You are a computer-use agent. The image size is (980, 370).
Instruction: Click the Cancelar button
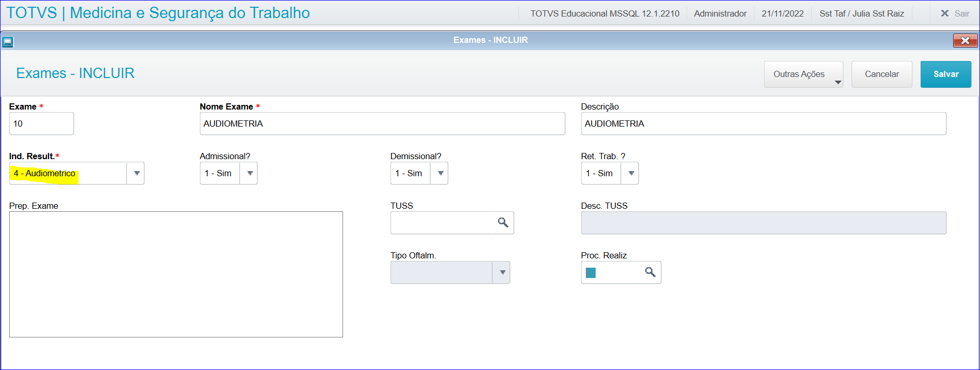881,74
